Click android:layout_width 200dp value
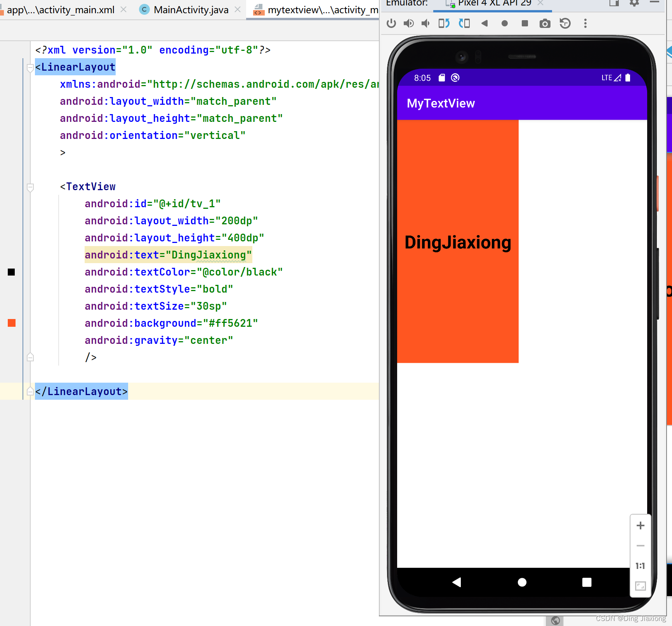Screen dimensions: 672x626 (x=237, y=221)
